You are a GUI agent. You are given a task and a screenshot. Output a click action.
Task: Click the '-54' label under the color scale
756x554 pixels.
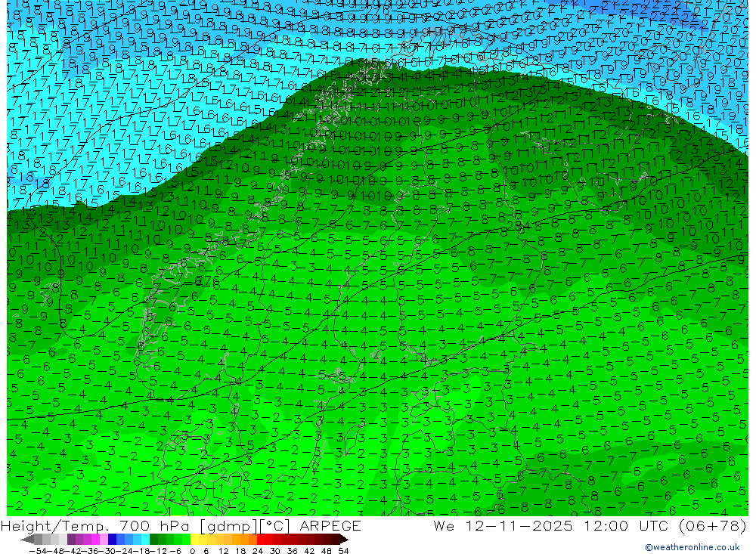(38, 551)
